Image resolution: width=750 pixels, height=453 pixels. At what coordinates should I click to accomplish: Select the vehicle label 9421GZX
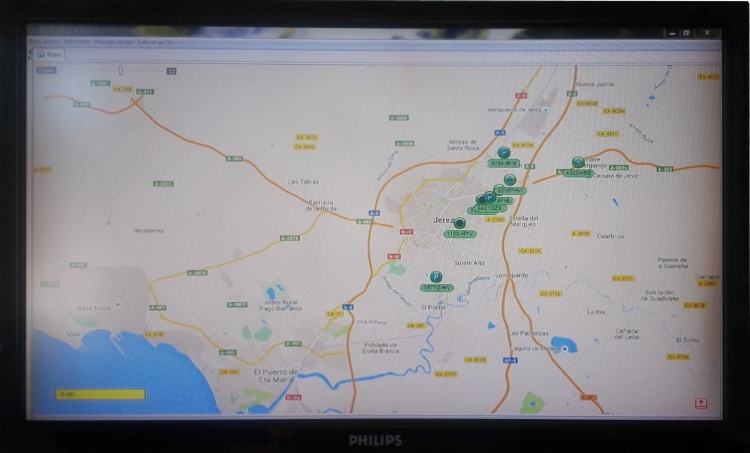click(x=489, y=209)
